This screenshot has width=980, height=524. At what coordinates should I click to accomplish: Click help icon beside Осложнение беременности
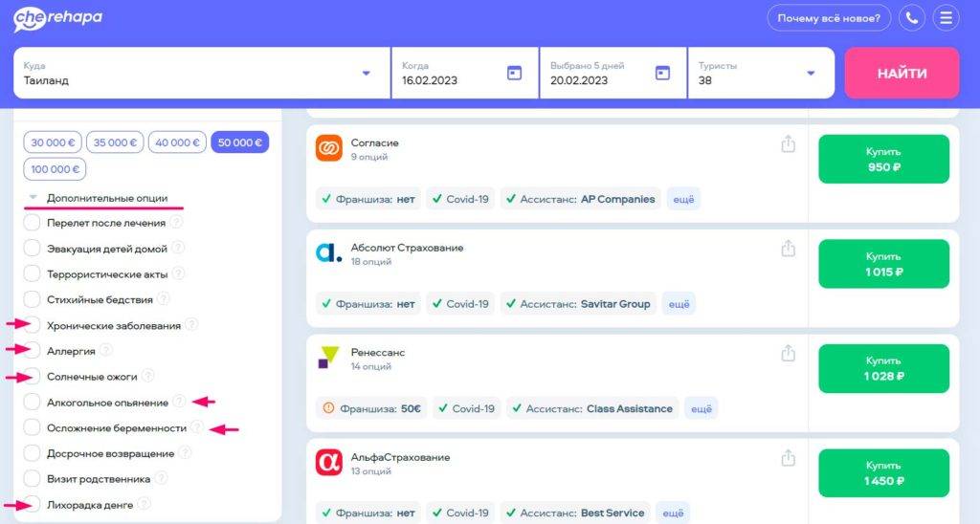point(197,427)
